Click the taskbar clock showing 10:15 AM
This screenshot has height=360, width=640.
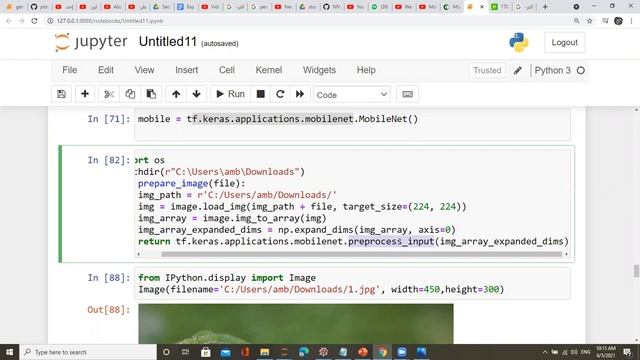coord(606,352)
